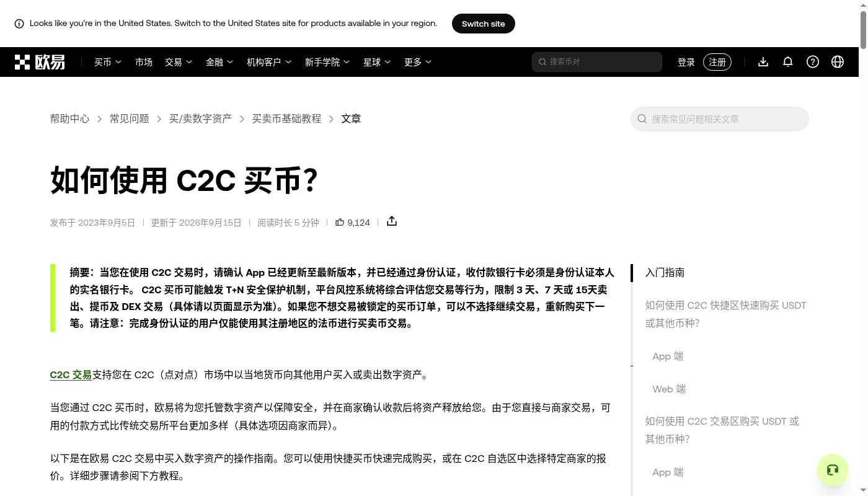Click the share article icon
Screen dimensions: 868x496
pyautogui.click(x=392, y=221)
